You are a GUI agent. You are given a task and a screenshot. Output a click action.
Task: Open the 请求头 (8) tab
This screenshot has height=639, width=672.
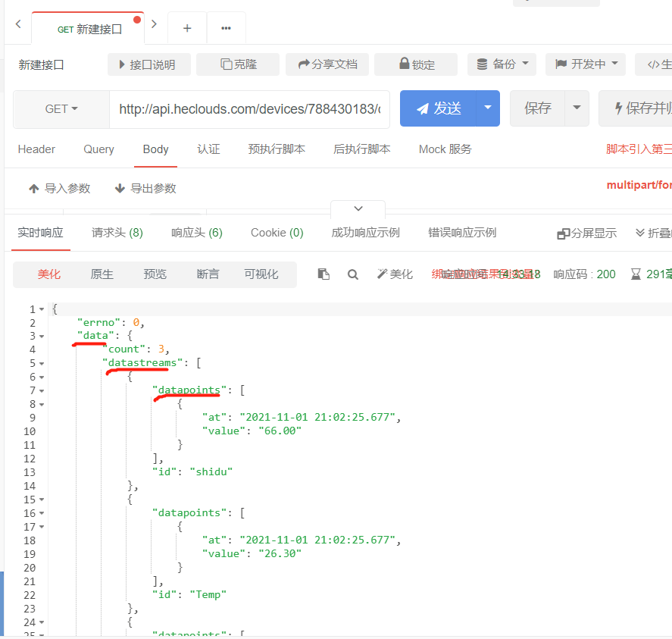coord(117,233)
